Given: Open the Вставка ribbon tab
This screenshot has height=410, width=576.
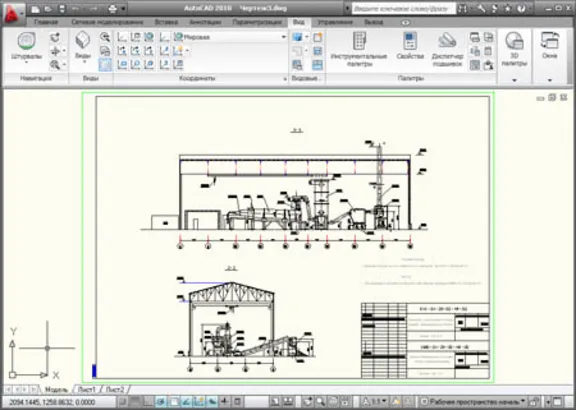Looking at the screenshot, I should tap(166, 22).
